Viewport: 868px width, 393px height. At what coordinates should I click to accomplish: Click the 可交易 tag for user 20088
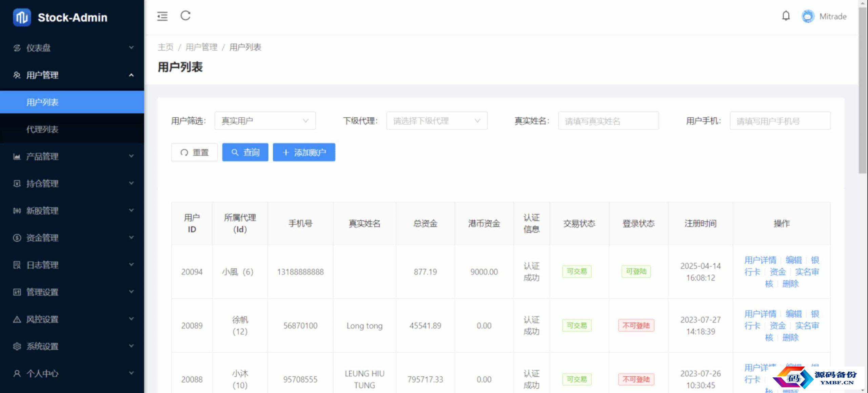coord(577,379)
